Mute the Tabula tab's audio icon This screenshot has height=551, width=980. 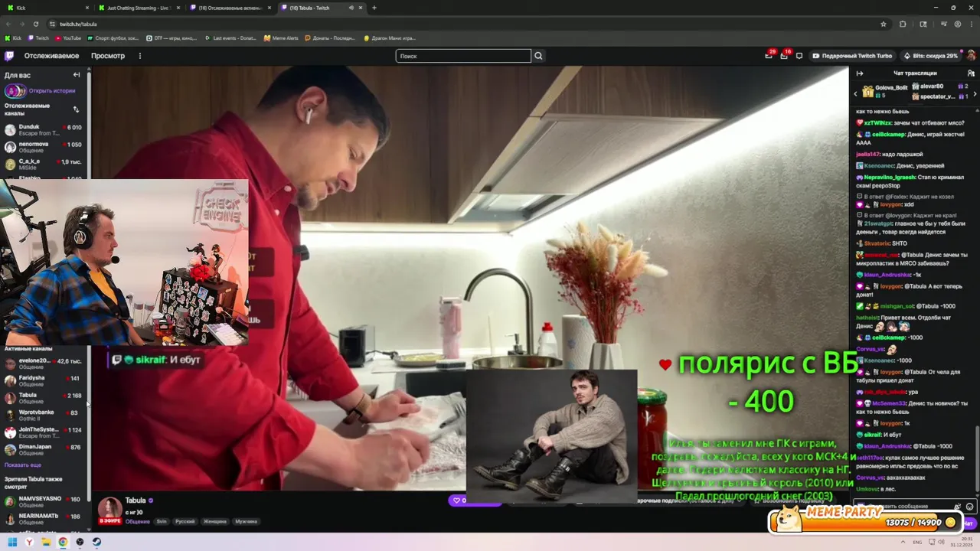pyautogui.click(x=351, y=8)
